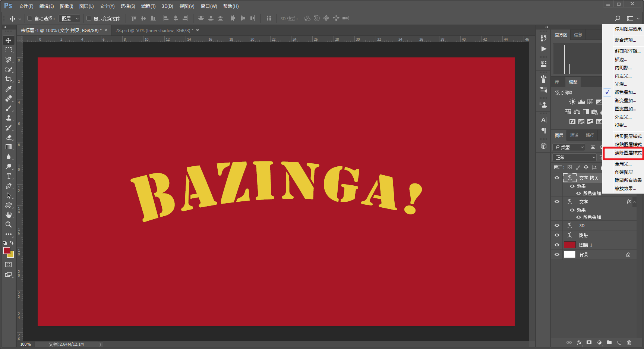
Task: Open status bar info arrow
Action: pos(100,344)
